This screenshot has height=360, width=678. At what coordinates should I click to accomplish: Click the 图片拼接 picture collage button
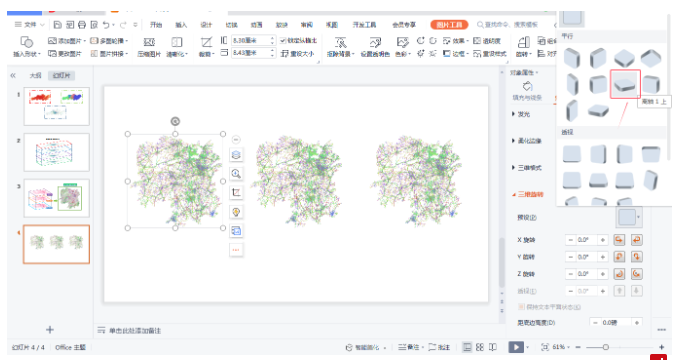109,54
